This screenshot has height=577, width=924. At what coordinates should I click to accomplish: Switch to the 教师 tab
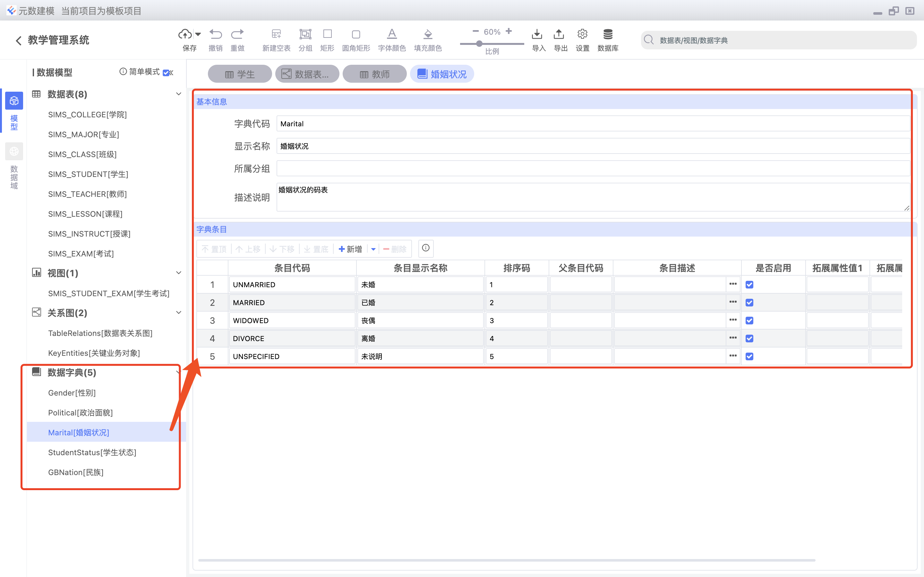[374, 74]
